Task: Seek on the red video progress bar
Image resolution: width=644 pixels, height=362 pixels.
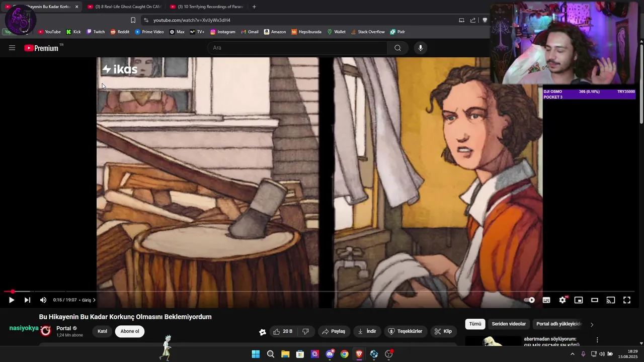Action: pos(319,292)
